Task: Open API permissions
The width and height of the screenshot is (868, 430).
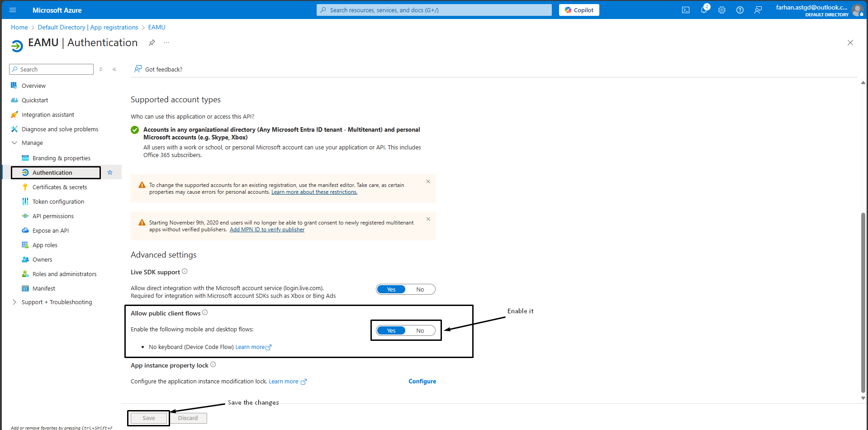Action: [x=53, y=216]
